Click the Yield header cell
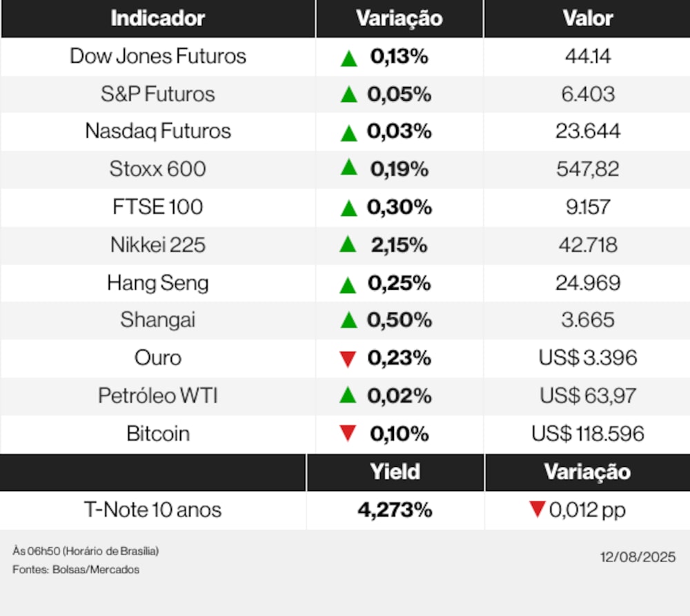 coord(395,472)
